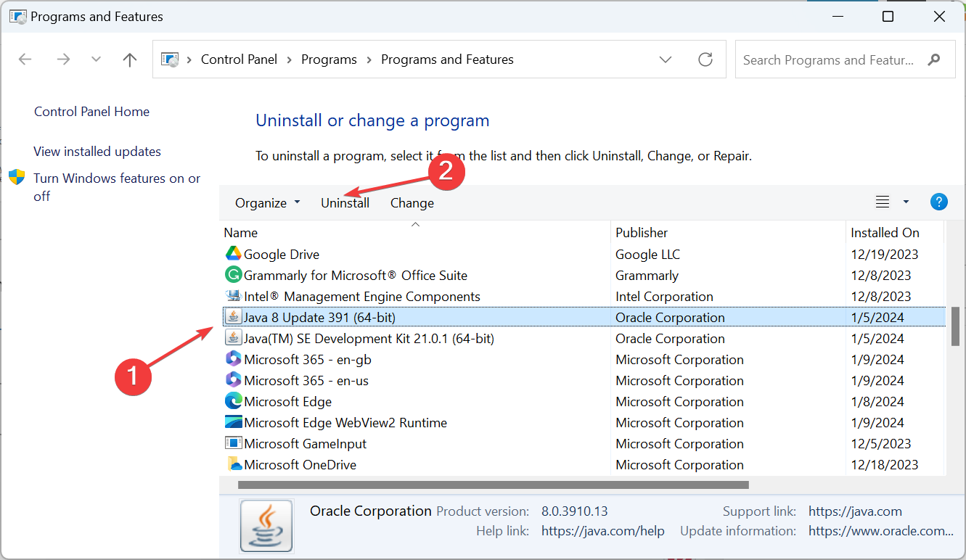Open the View installed updates link
This screenshot has width=966, height=560.
click(97, 152)
